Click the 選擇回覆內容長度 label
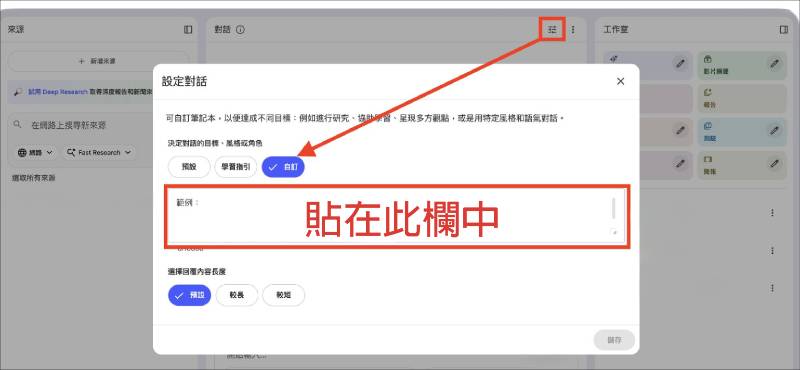Image resolution: width=800 pixels, height=370 pixels. tap(196, 272)
